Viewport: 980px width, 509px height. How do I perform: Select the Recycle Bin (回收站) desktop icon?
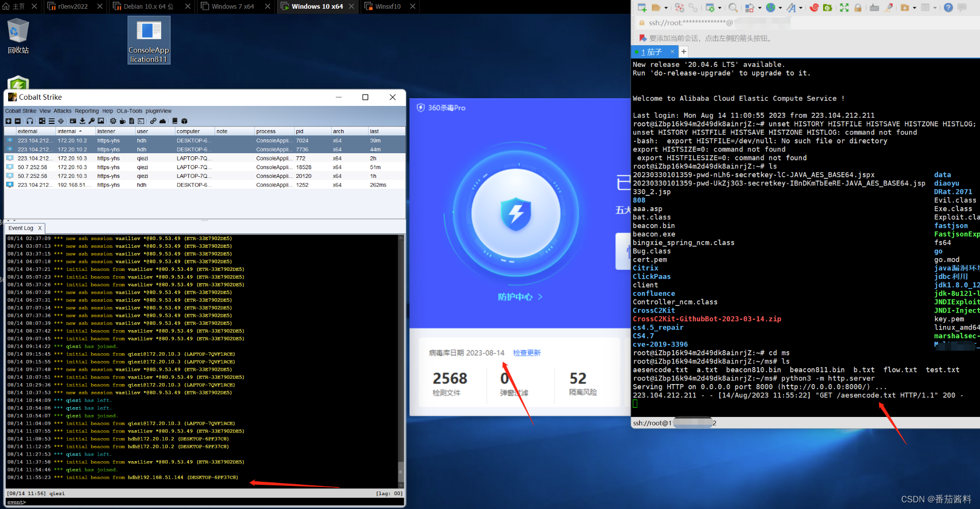tap(18, 36)
